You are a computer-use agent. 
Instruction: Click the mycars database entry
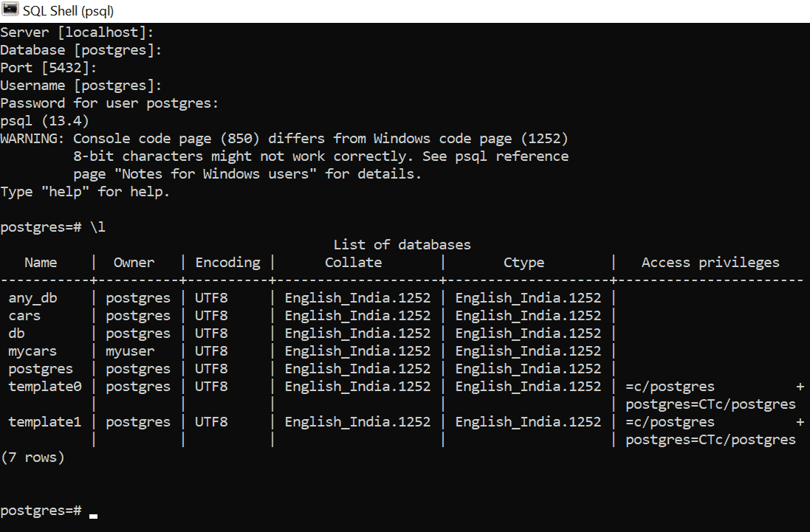[32, 350]
